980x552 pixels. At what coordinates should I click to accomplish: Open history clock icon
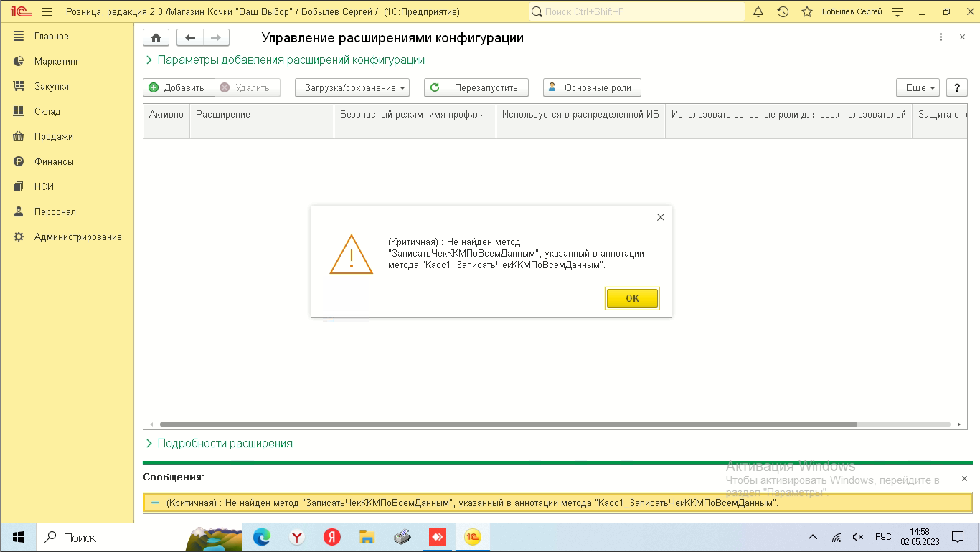pyautogui.click(x=783, y=12)
